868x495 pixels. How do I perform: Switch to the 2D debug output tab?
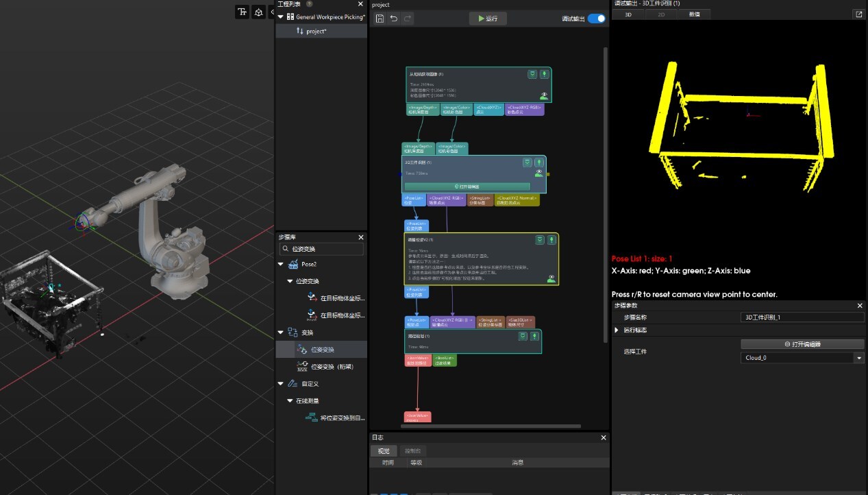click(661, 14)
